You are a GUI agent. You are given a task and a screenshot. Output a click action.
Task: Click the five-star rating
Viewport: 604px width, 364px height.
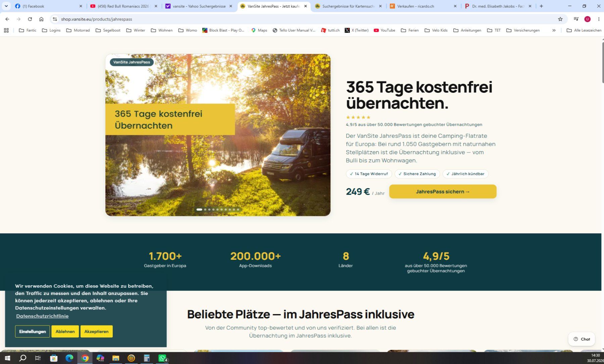[x=358, y=117]
